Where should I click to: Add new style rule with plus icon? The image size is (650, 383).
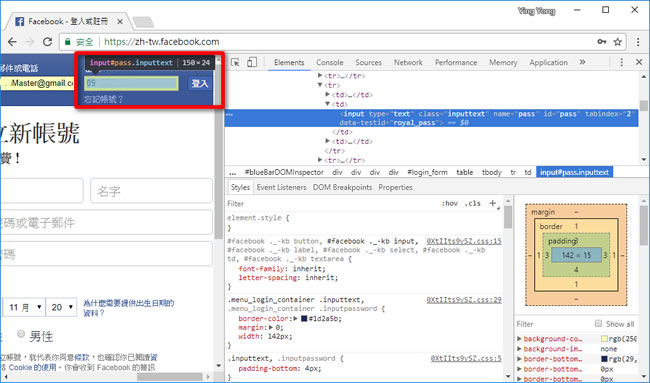tap(492, 203)
